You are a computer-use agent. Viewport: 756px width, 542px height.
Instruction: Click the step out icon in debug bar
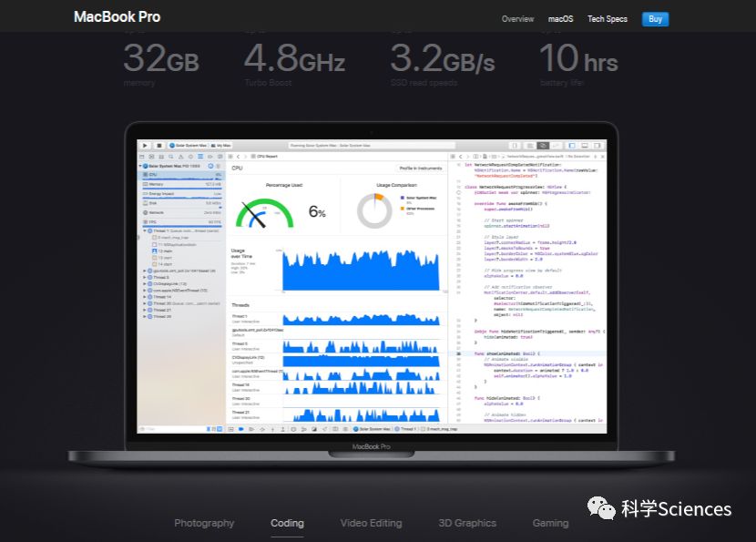(x=282, y=429)
